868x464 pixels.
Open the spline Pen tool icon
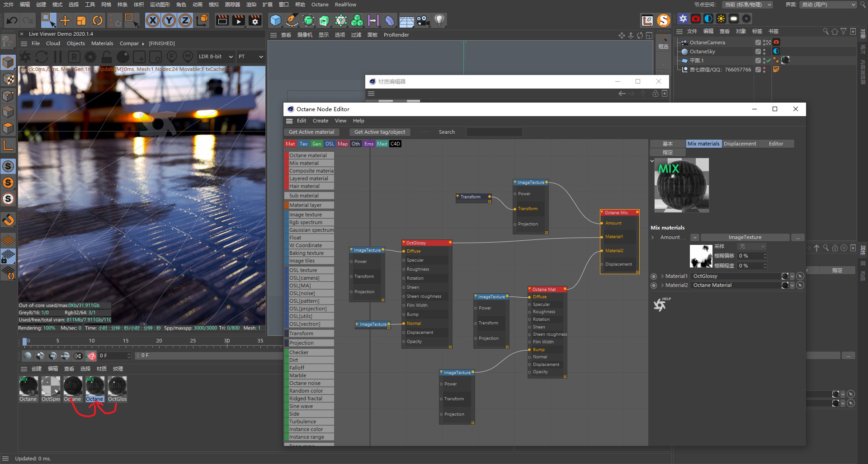coord(292,20)
